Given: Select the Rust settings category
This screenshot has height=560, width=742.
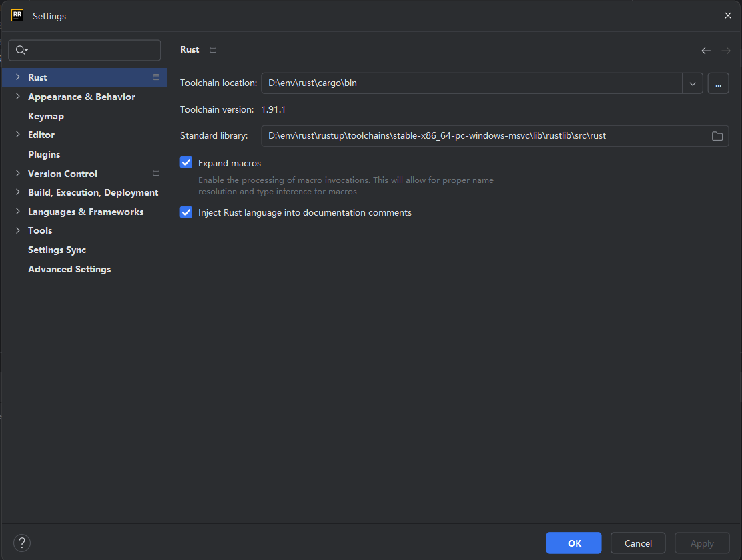Looking at the screenshot, I should (84, 77).
